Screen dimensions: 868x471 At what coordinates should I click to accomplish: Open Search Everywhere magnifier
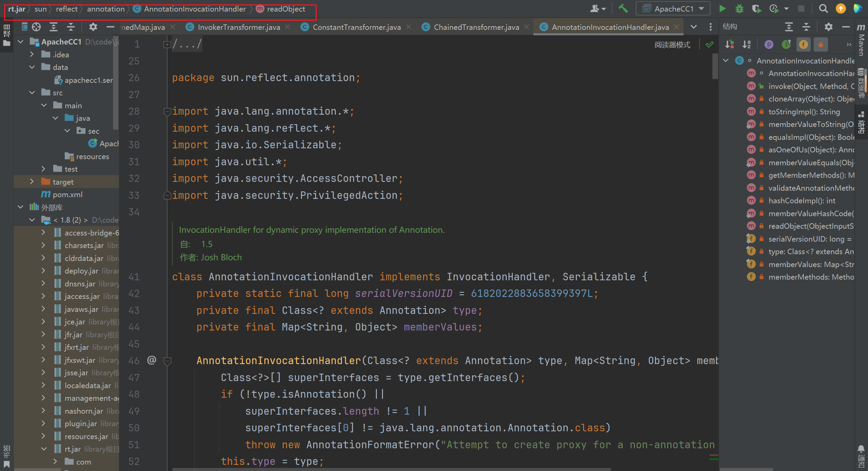[x=823, y=9]
